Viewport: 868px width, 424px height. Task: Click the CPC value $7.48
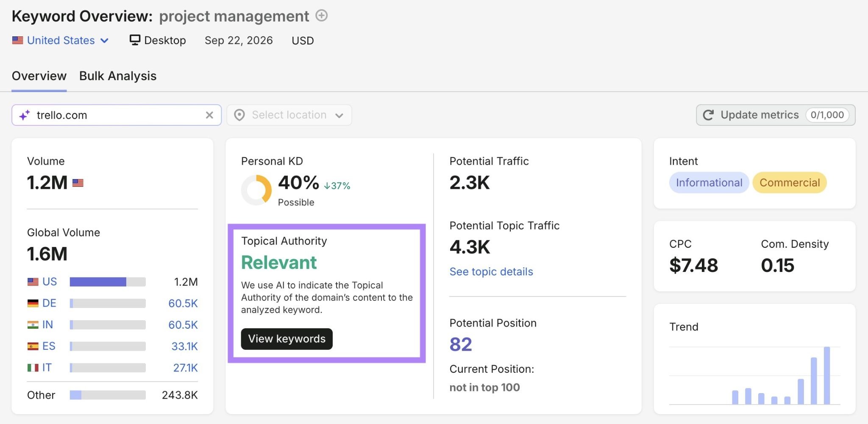pyautogui.click(x=693, y=266)
